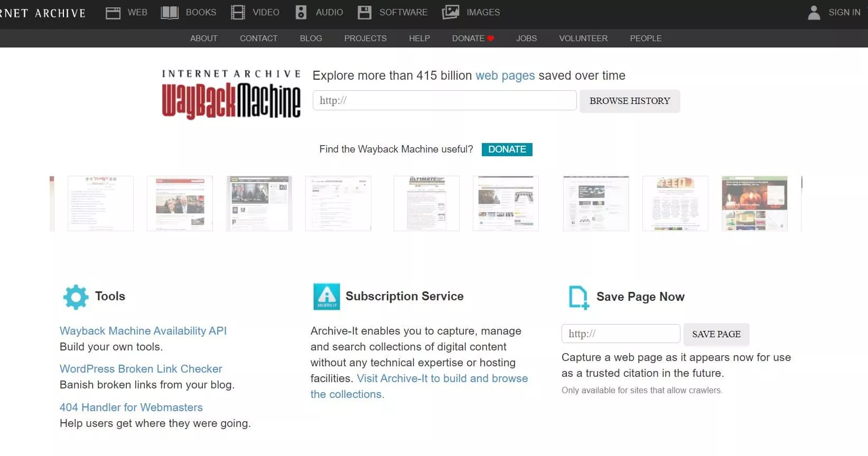Screen dimensions: 868x456
Task: Open the BOOKS menu label
Action: tap(201, 12)
